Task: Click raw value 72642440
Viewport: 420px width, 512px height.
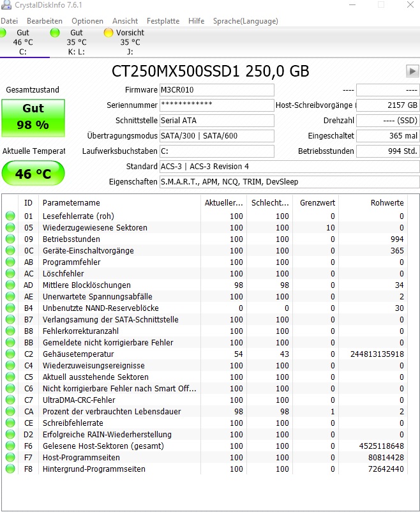Action: (x=386, y=469)
